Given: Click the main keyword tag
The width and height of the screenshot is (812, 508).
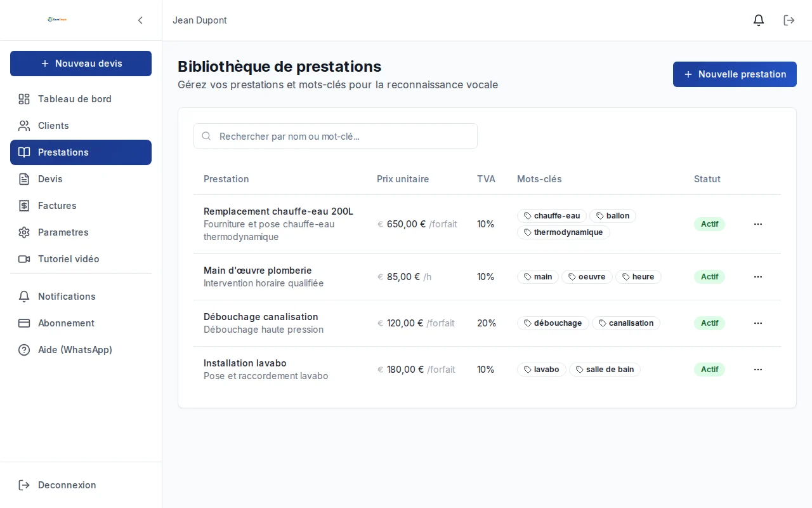Looking at the screenshot, I should (538, 277).
